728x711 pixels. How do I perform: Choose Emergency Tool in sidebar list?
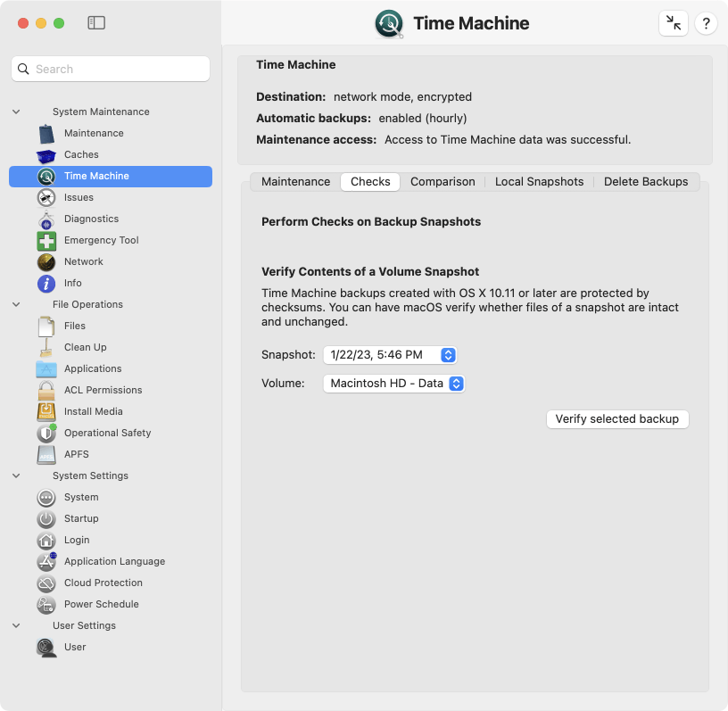point(102,241)
